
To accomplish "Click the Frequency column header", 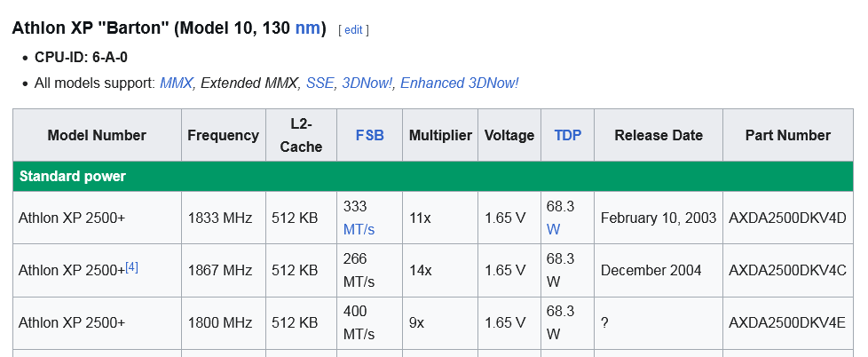I will tap(224, 135).
